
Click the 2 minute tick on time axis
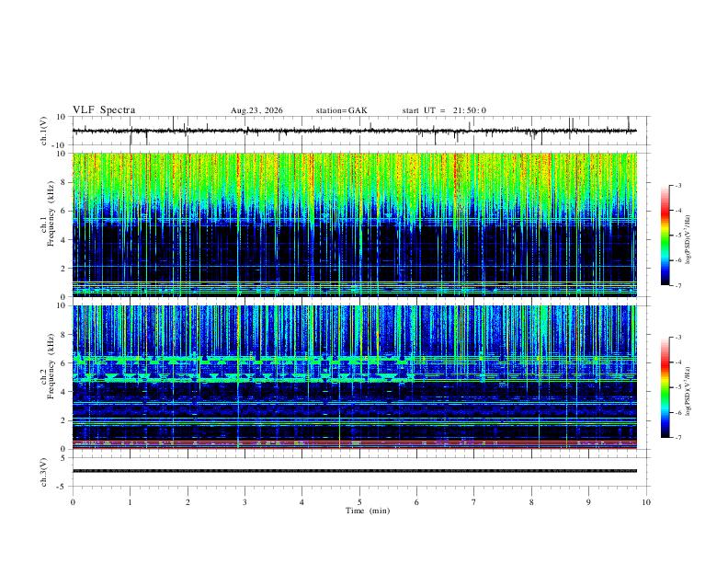[x=188, y=502]
